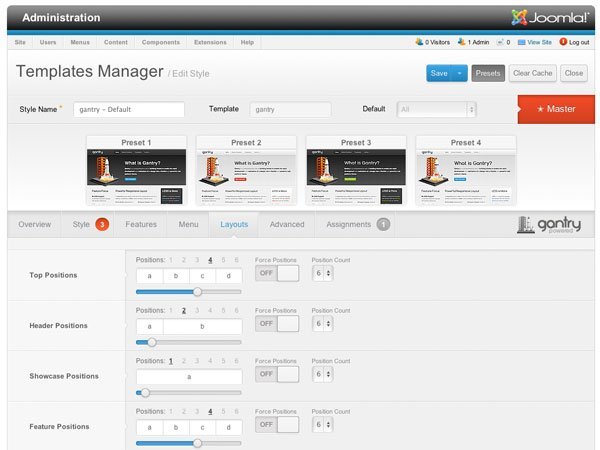Toggle Force Positions for Header Positions
This screenshot has height=450, width=600.
pyautogui.click(x=277, y=324)
